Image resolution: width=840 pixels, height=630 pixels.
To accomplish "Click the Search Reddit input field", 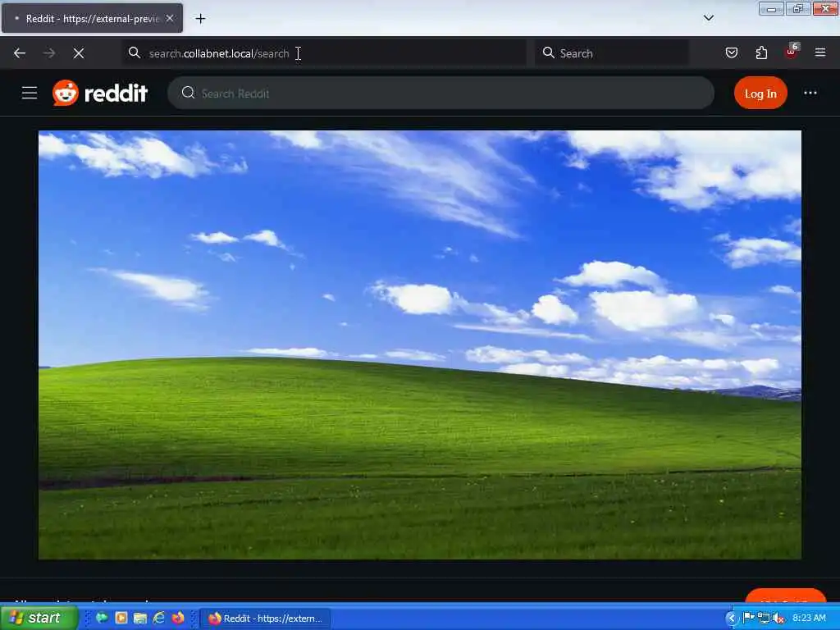I will click(x=441, y=93).
